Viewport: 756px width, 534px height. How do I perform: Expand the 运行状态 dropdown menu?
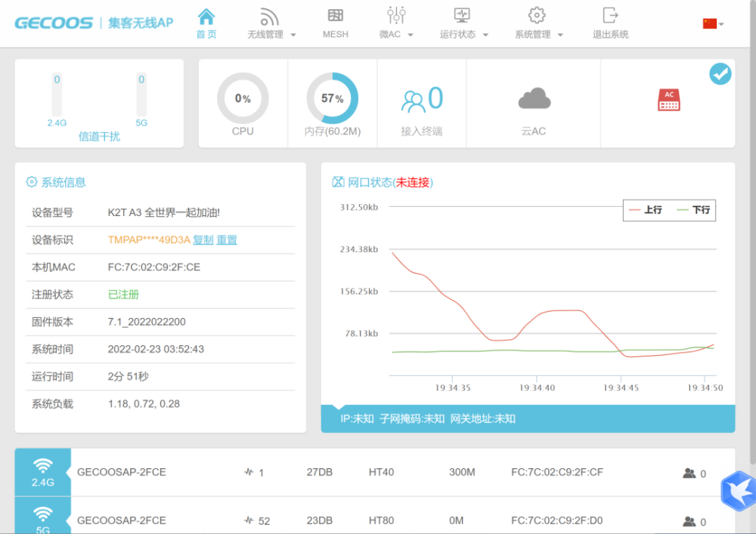tap(463, 34)
